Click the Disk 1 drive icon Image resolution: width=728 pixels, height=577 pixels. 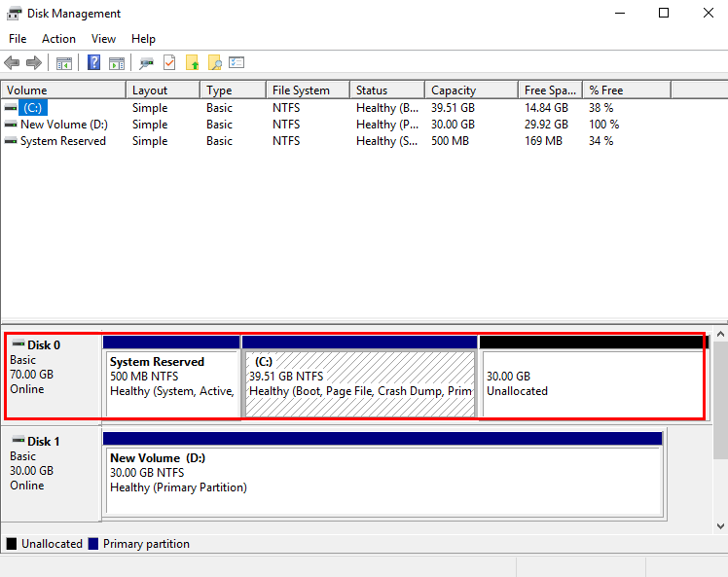tap(18, 440)
